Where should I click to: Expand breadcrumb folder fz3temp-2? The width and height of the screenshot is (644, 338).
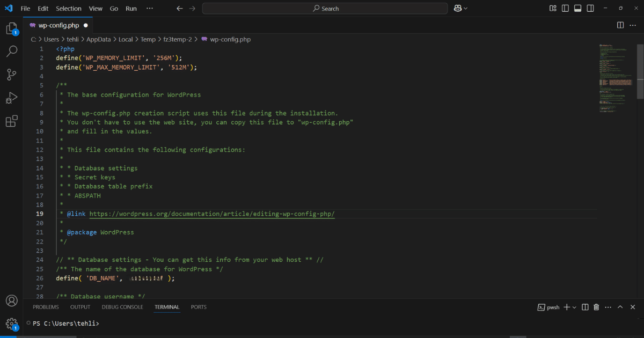pyautogui.click(x=178, y=39)
